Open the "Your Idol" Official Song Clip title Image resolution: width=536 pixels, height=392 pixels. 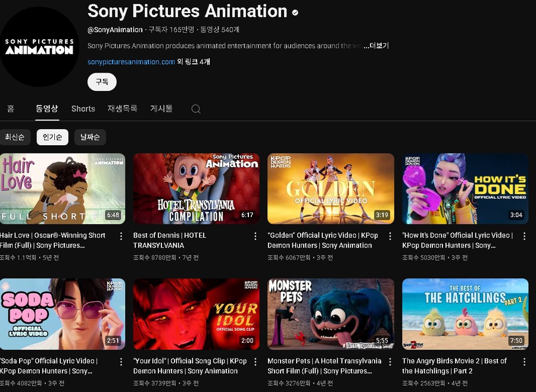point(190,366)
